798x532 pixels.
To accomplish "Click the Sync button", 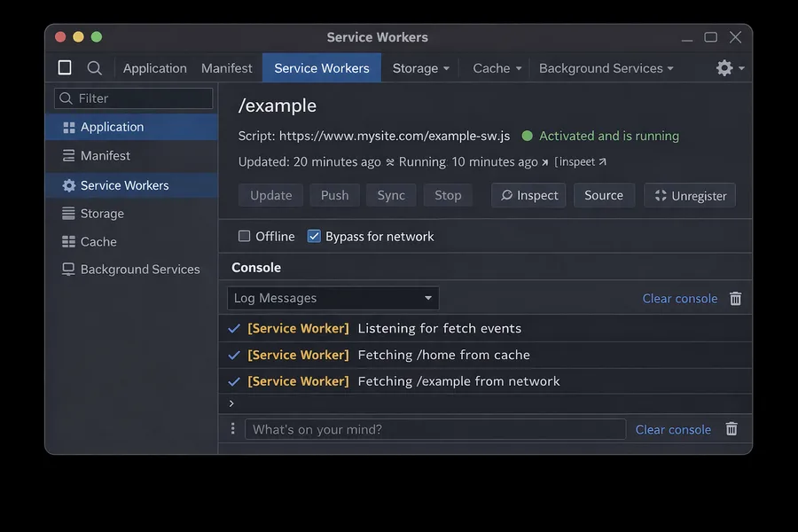I will click(x=391, y=195).
